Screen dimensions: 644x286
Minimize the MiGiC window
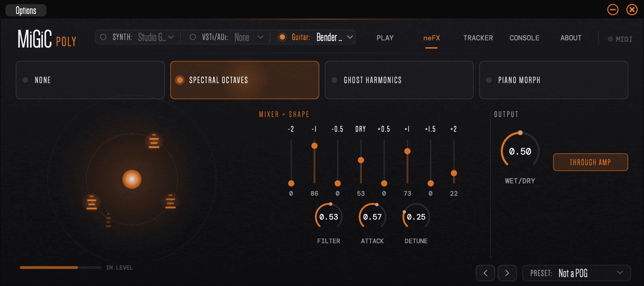pos(613,10)
